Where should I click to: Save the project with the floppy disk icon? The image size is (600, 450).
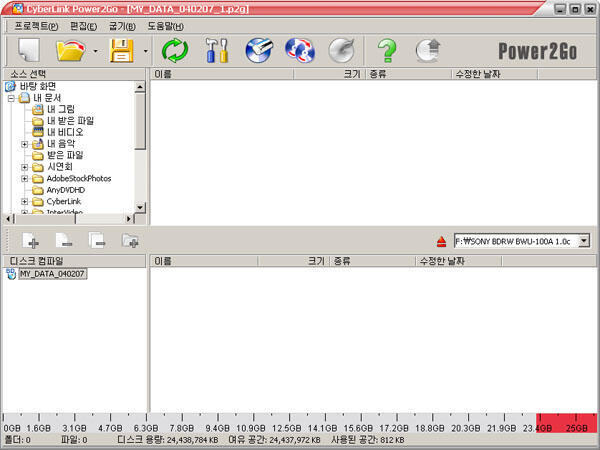coord(122,51)
